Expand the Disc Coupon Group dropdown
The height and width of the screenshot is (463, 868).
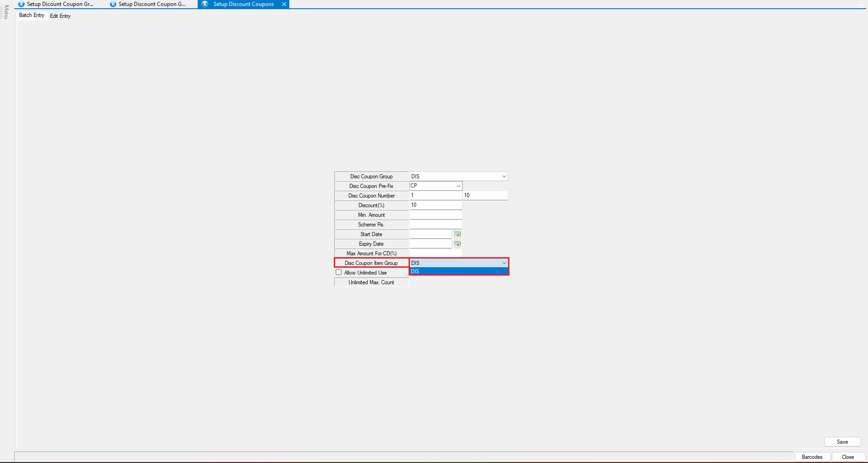[504, 176]
